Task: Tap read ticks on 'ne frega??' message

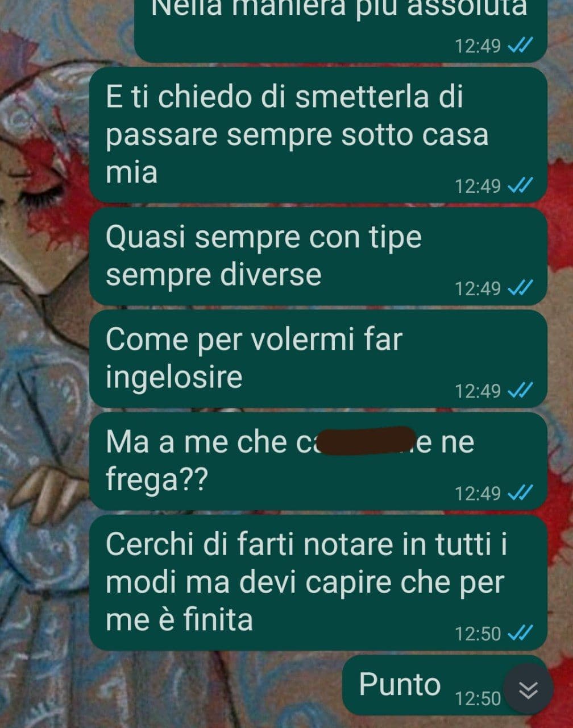Action: pos(520,493)
